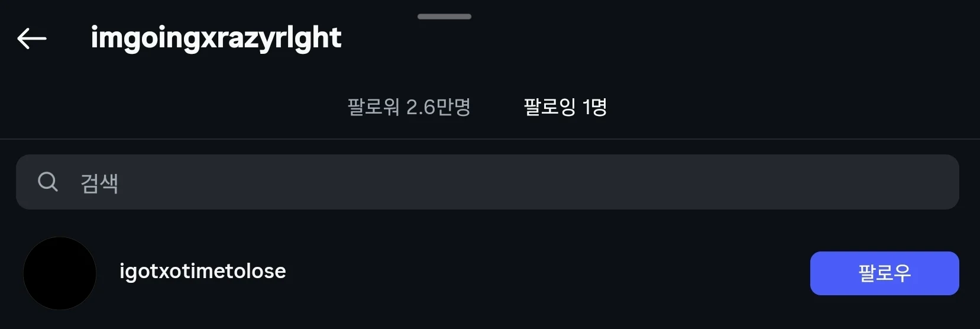Click inside the 검색 placeholder text

99,183
